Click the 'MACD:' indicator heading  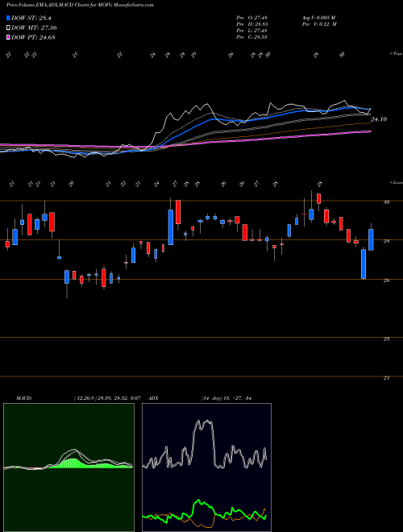(23, 398)
